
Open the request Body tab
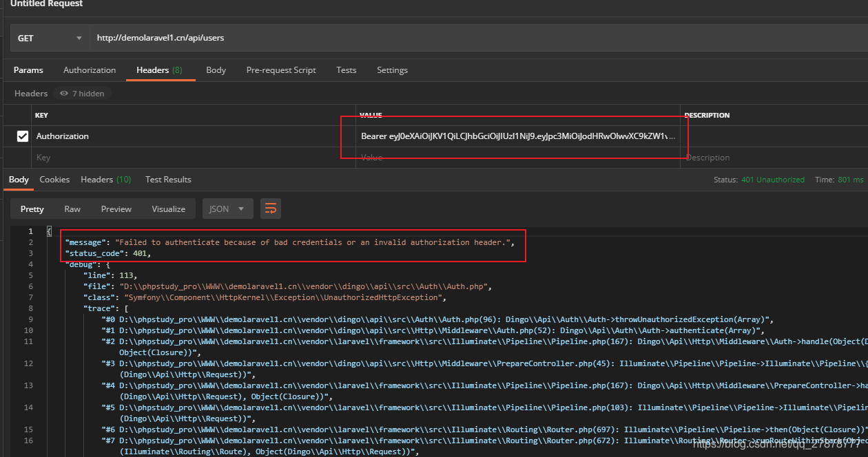tap(216, 70)
